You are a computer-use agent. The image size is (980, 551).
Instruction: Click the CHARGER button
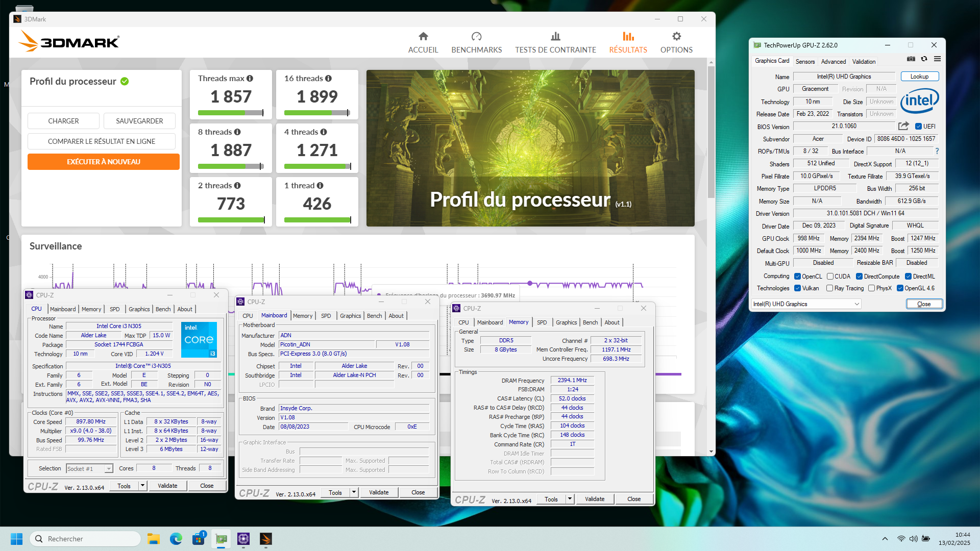point(63,121)
